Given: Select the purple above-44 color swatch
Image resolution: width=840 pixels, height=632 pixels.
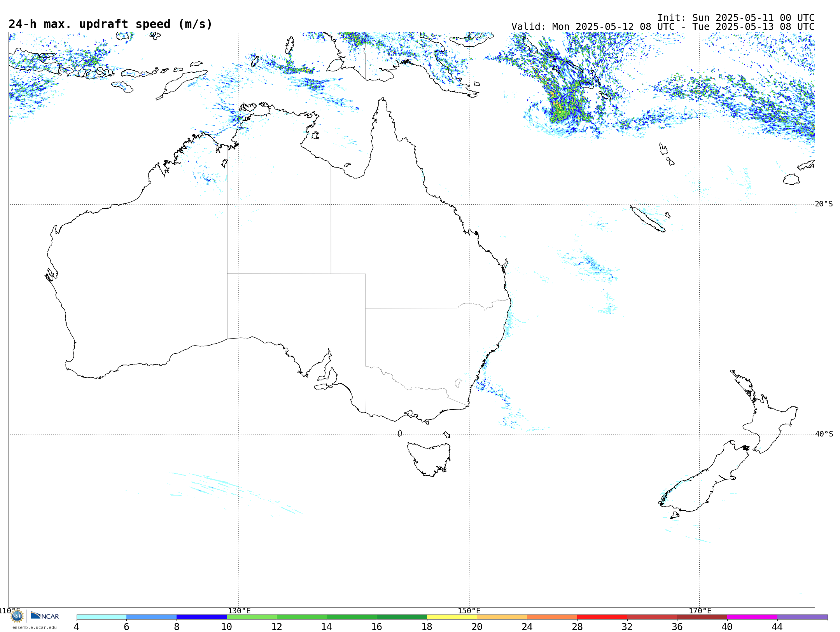Looking at the screenshot, I should (802, 617).
